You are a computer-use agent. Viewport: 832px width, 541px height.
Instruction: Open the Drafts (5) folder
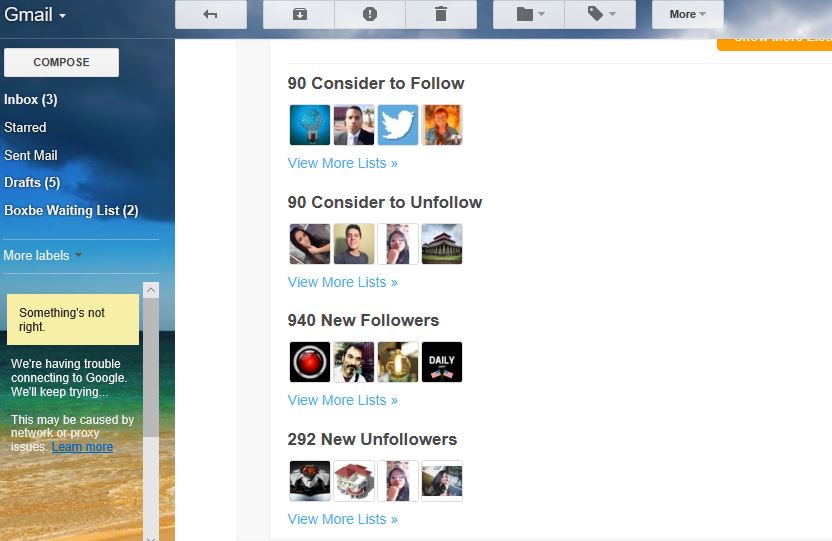coord(32,183)
